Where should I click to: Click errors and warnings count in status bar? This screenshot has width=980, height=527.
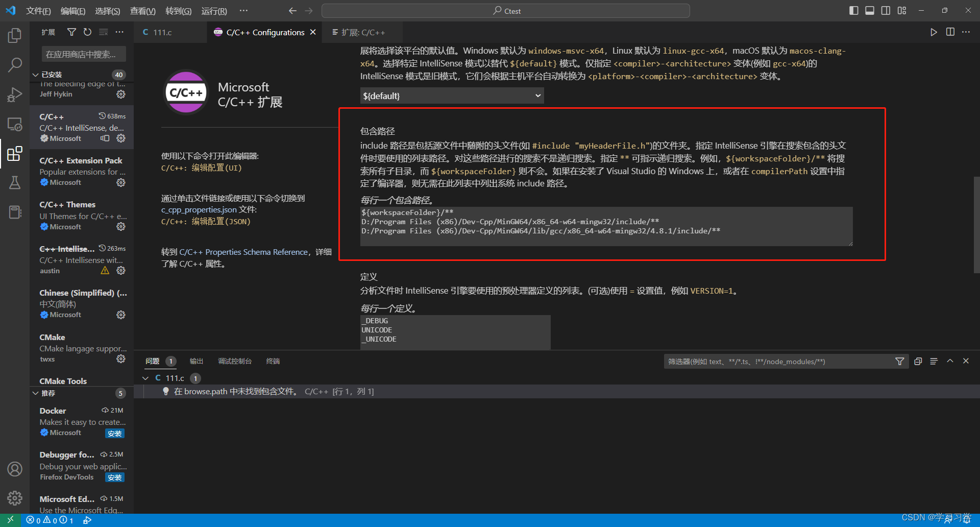click(50, 520)
